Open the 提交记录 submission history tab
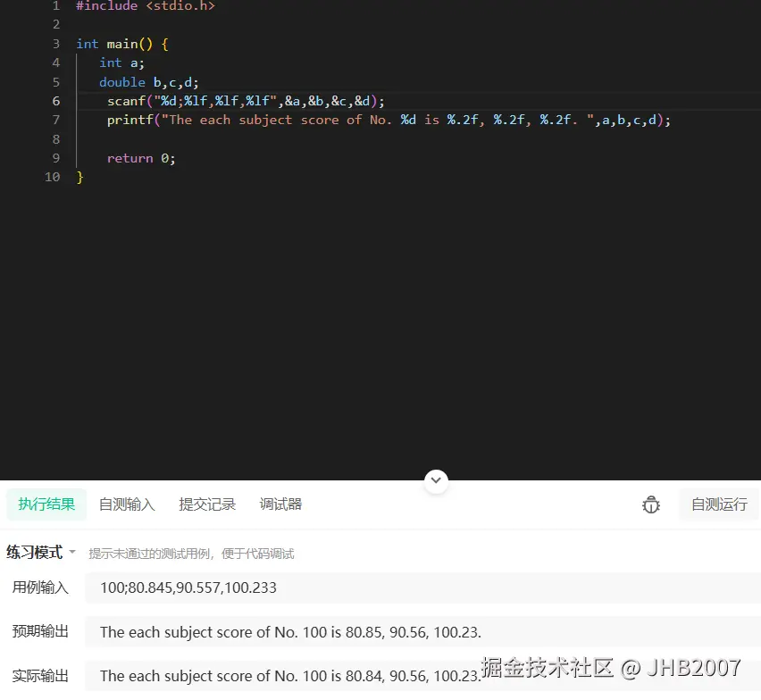The width and height of the screenshot is (761, 700). (x=206, y=504)
